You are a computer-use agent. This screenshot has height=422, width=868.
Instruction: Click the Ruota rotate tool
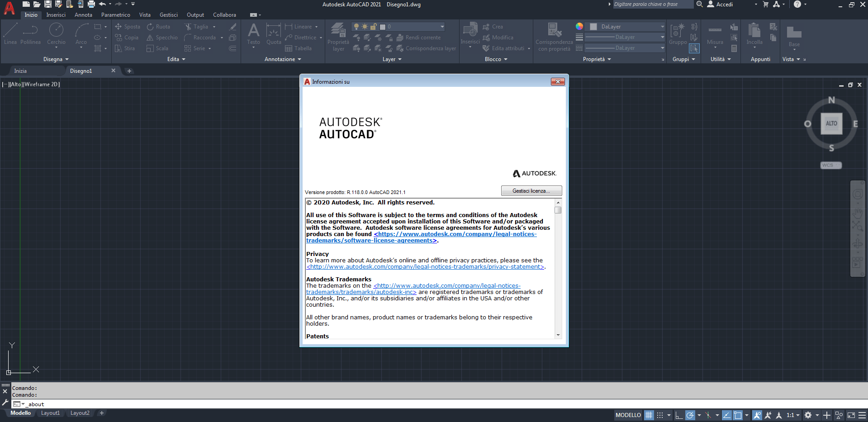(x=158, y=27)
